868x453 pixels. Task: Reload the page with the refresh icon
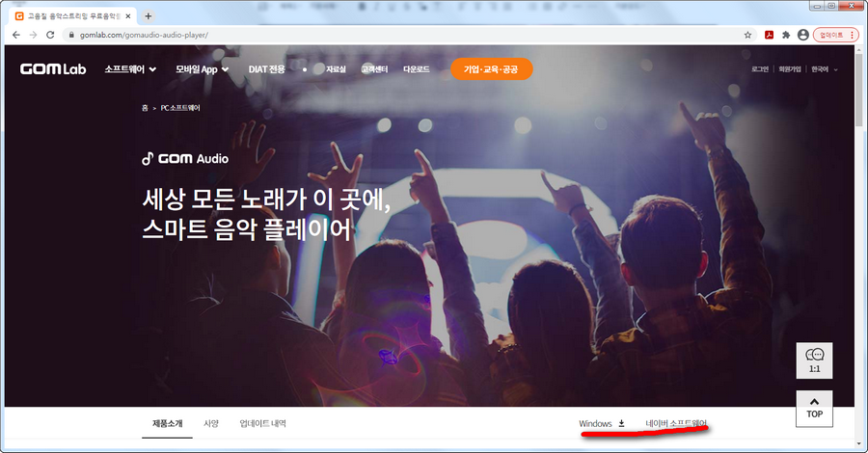point(50,35)
